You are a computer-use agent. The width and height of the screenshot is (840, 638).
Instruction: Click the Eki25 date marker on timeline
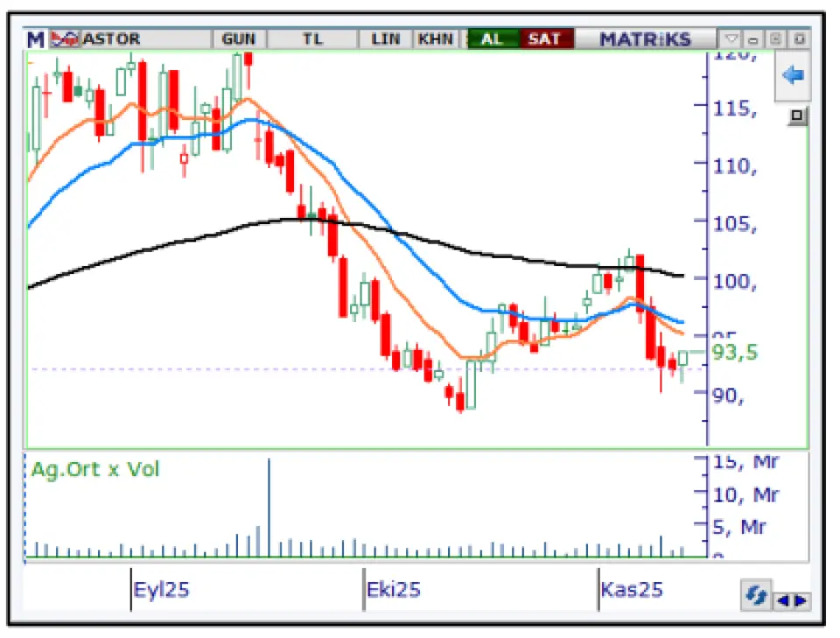pyautogui.click(x=394, y=589)
